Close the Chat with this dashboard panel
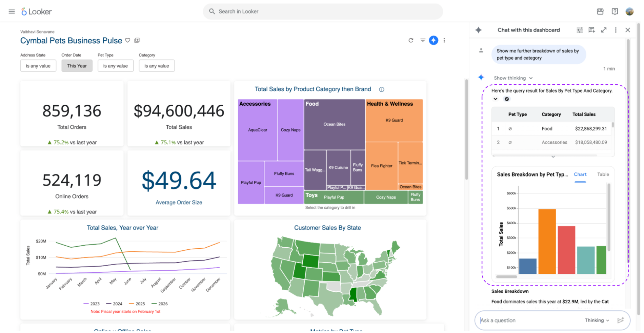Image resolution: width=644 pixels, height=333 pixels. coord(628,30)
